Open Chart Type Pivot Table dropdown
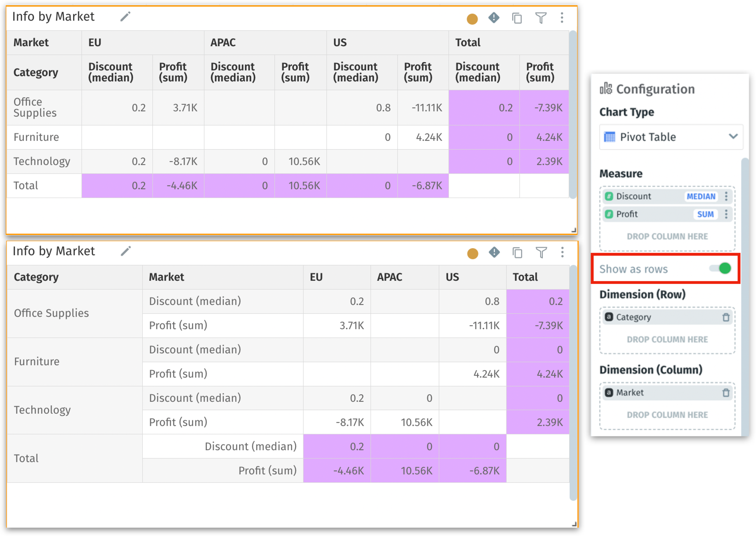The height and width of the screenshot is (536, 756). pyautogui.click(x=671, y=137)
